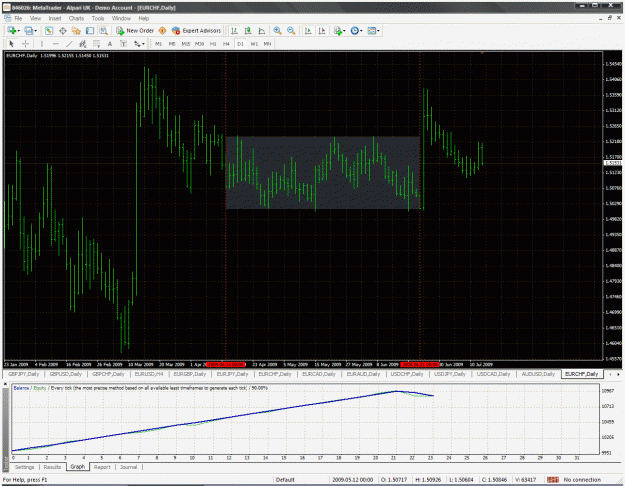Open the Insert menu
Image resolution: width=625 pixels, height=486 pixels.
pyautogui.click(x=55, y=18)
